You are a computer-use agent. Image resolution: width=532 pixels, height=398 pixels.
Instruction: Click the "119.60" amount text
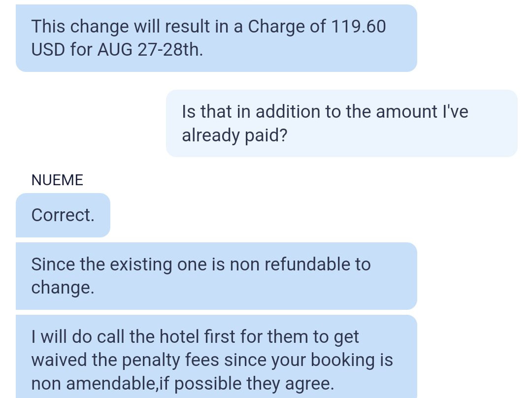coord(358,27)
